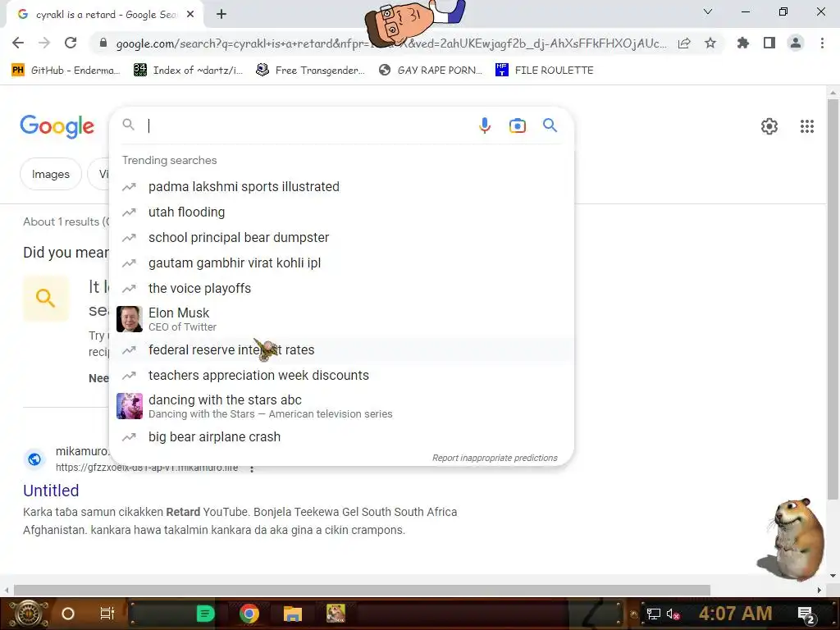Open Task View on taskbar
The image size is (840, 630).
click(x=107, y=614)
